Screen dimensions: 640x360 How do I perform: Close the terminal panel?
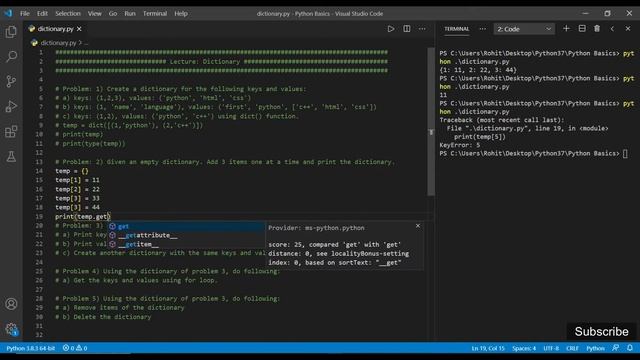[628, 29]
